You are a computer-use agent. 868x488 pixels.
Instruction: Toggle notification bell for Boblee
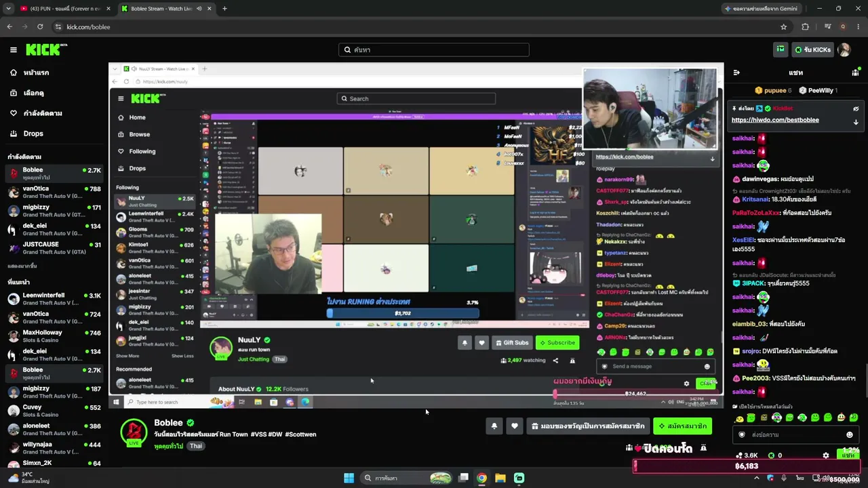494,426
